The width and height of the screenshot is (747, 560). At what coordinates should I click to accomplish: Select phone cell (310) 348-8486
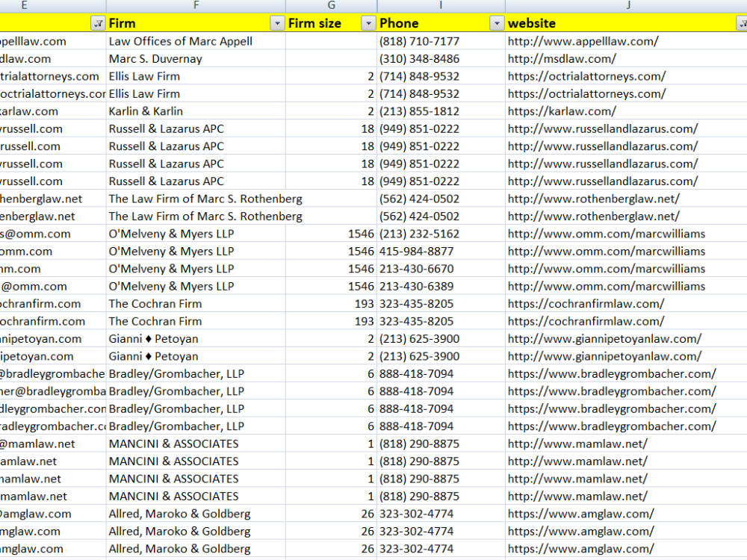pos(441,59)
